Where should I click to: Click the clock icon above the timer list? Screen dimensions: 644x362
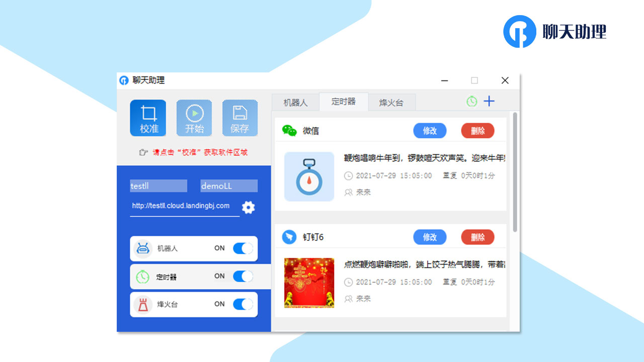point(471,101)
